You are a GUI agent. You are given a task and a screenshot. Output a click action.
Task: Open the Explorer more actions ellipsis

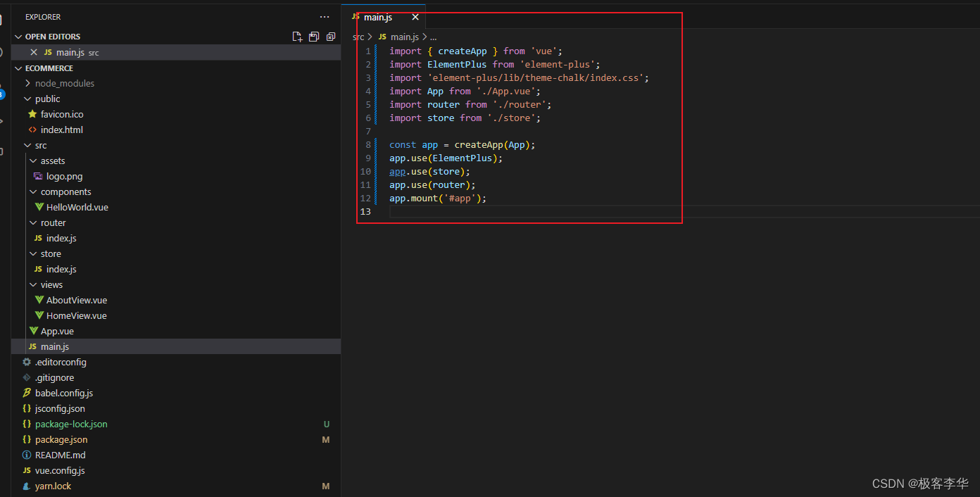click(x=325, y=17)
